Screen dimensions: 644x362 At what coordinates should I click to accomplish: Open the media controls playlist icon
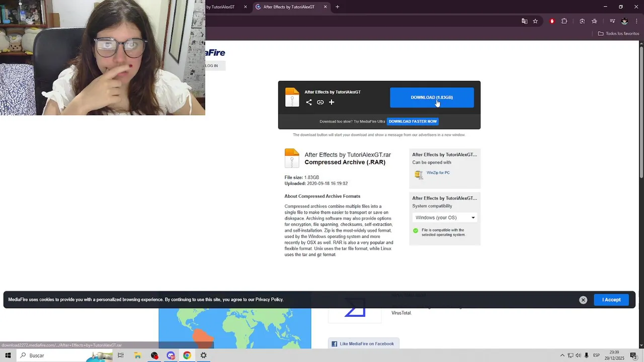pyautogui.click(x=612, y=21)
